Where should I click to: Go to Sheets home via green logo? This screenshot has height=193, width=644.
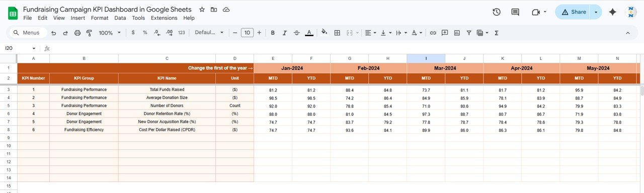tap(13, 13)
